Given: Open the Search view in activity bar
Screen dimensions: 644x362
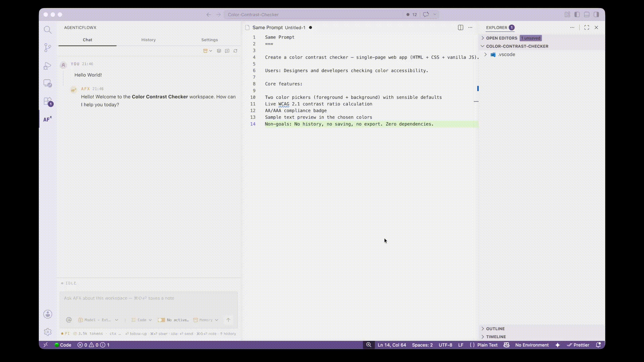Looking at the screenshot, I should point(48,30).
